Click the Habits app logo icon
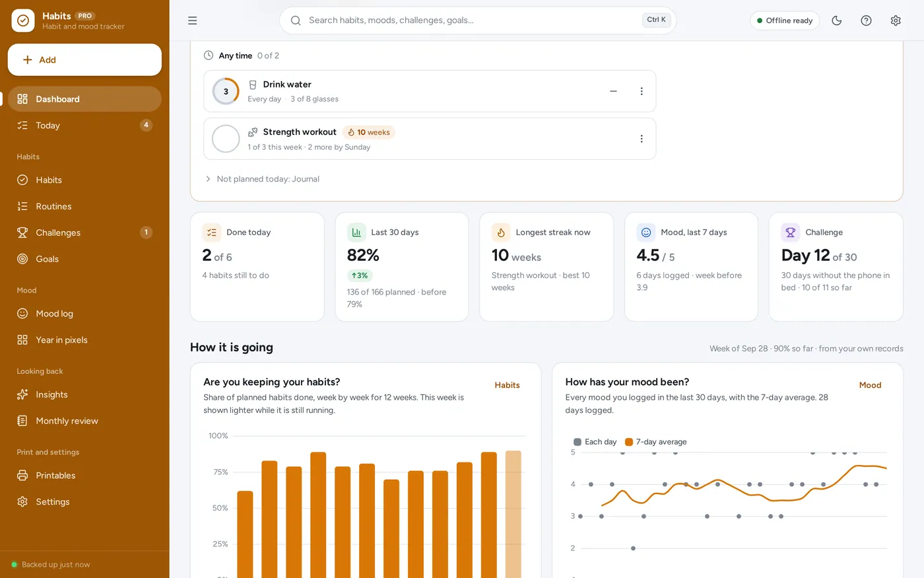 point(23,20)
